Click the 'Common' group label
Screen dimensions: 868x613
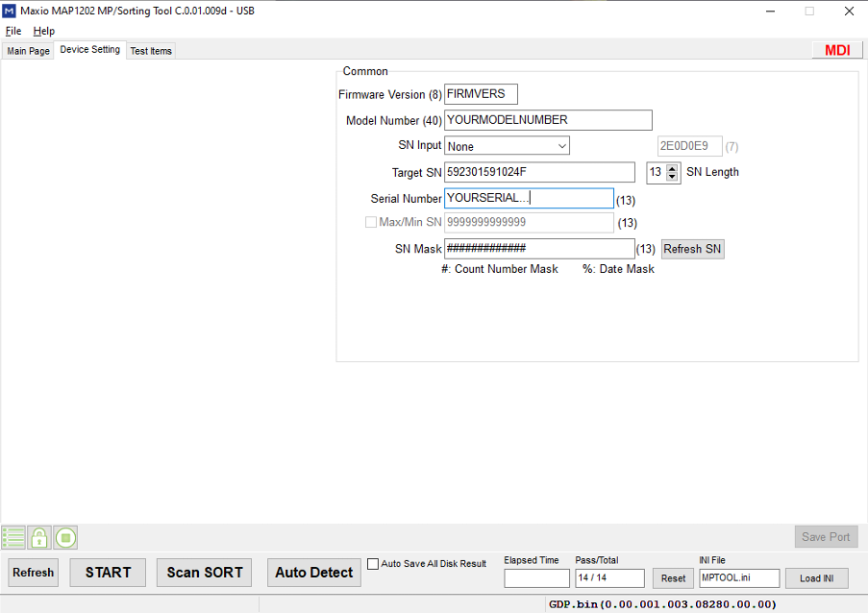click(365, 71)
